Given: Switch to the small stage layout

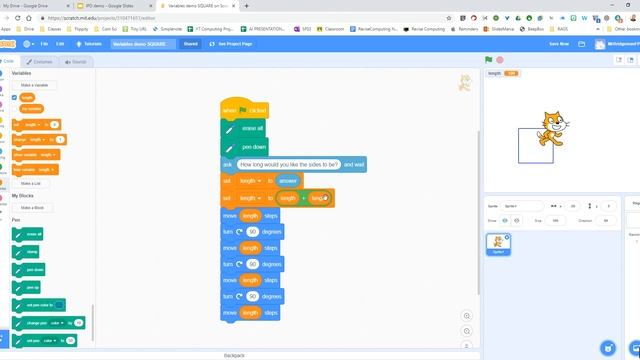Looking at the screenshot, I should [x=619, y=60].
